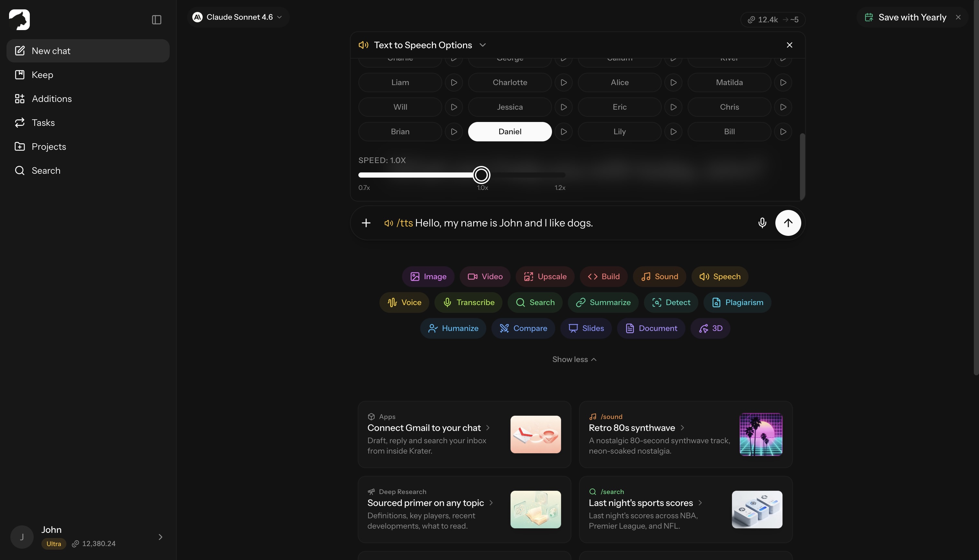Click the Krater logo icon
Viewport: 979px width, 560px height.
click(x=19, y=19)
